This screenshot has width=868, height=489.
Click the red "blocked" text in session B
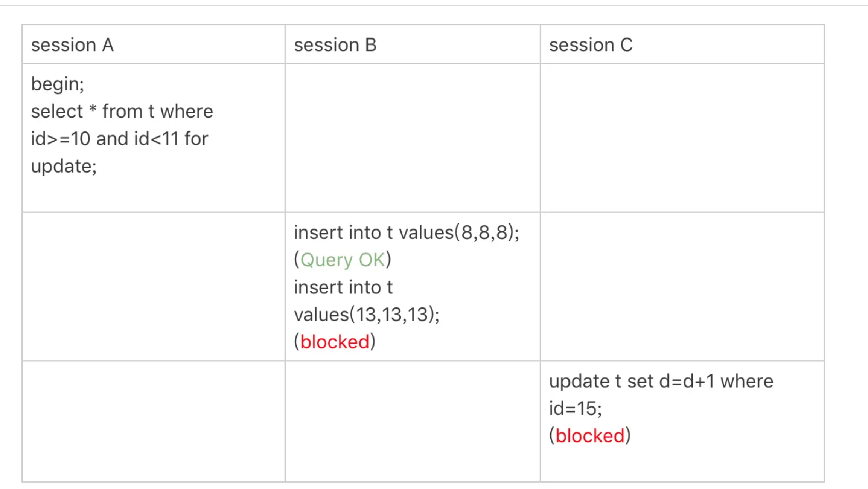(335, 342)
